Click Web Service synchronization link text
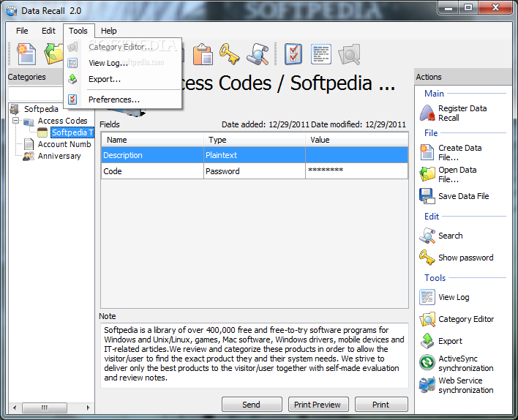 [x=466, y=385]
